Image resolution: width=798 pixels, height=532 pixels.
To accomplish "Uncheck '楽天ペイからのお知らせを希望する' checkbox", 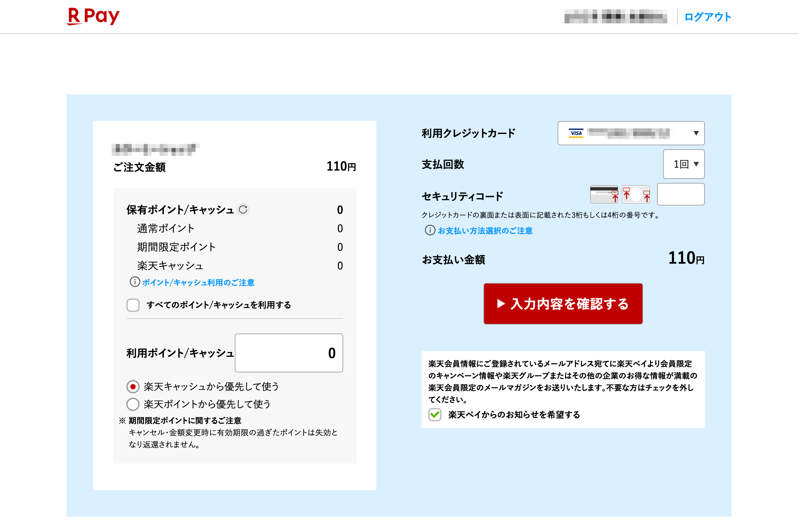I will tap(435, 415).
